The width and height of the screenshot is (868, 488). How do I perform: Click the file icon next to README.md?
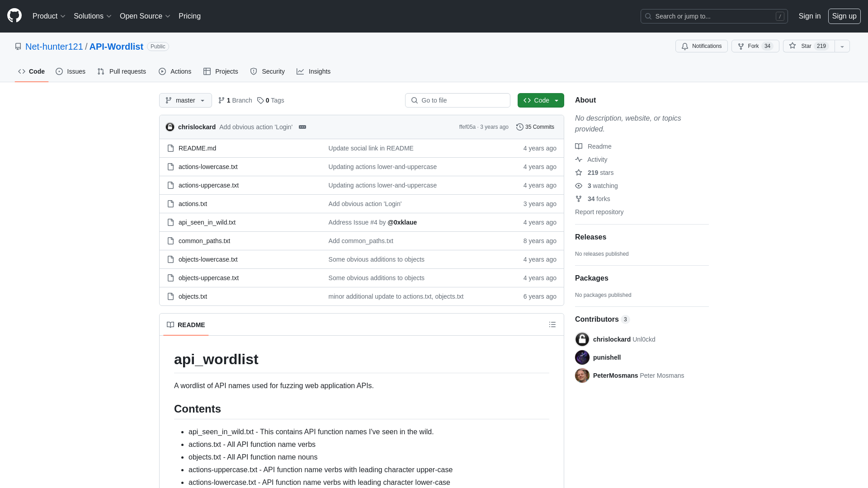pos(170,148)
